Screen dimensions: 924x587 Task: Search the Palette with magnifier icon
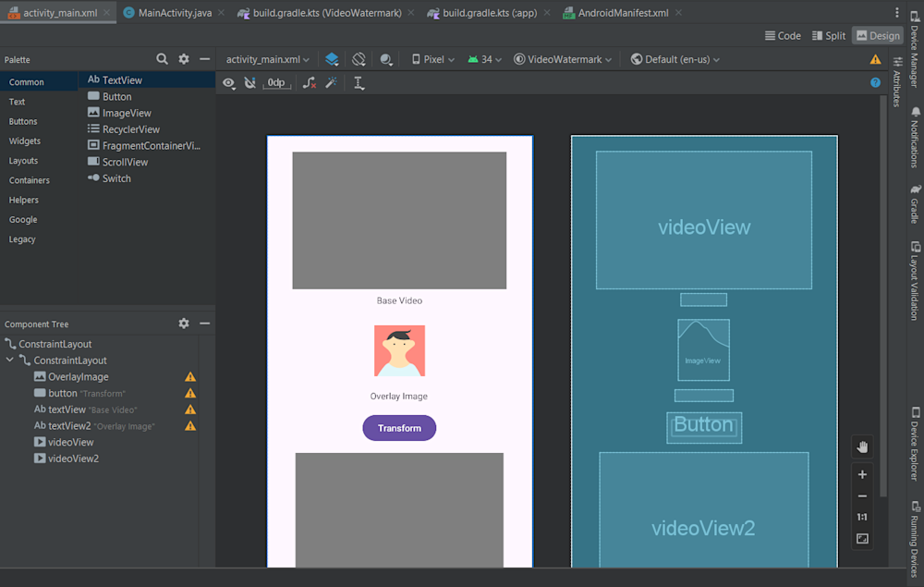tap(163, 59)
